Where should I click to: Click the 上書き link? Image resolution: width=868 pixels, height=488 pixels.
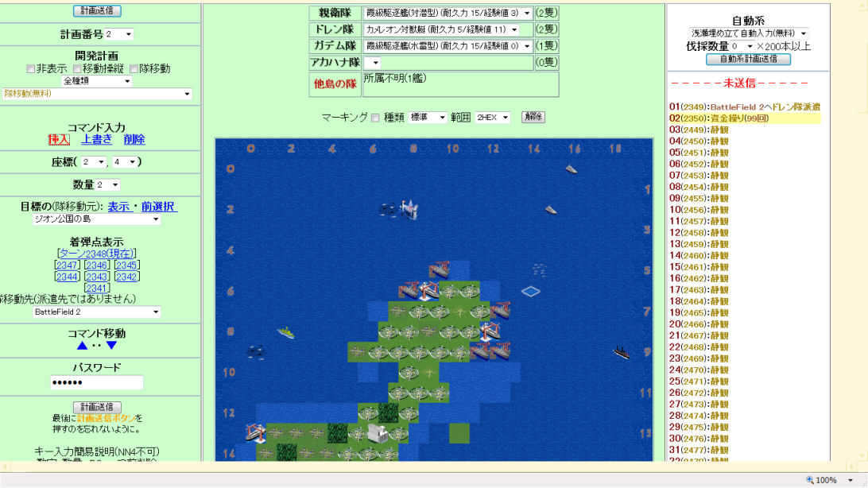[97, 139]
